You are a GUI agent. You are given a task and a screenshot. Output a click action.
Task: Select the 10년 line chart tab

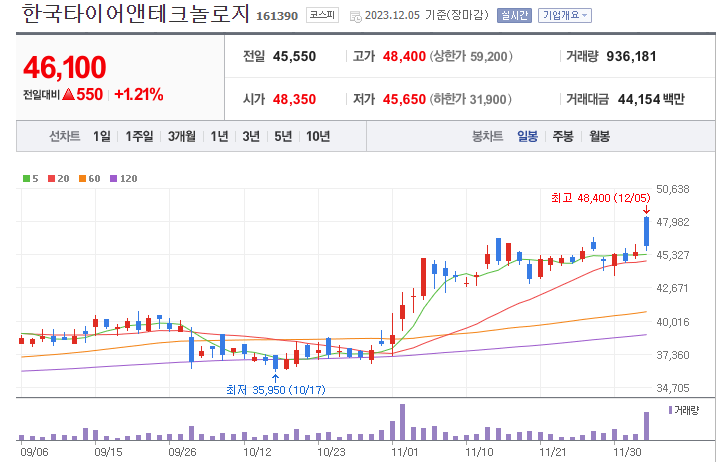(x=318, y=136)
